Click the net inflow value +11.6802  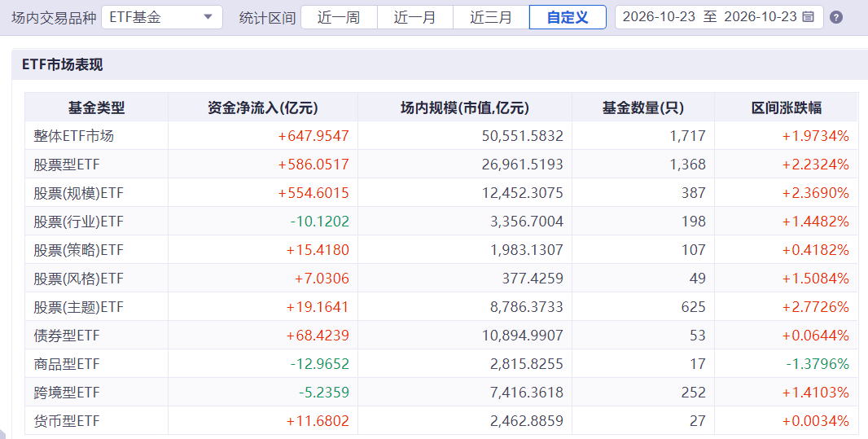318,421
